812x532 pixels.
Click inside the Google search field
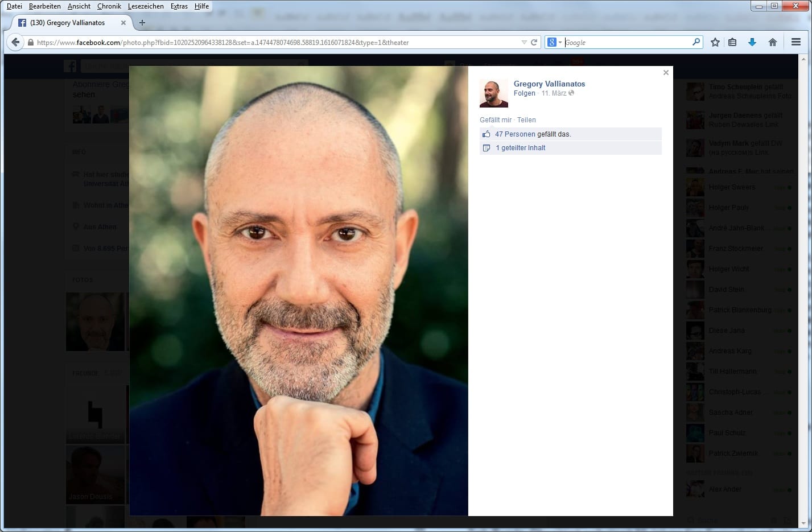(x=626, y=42)
